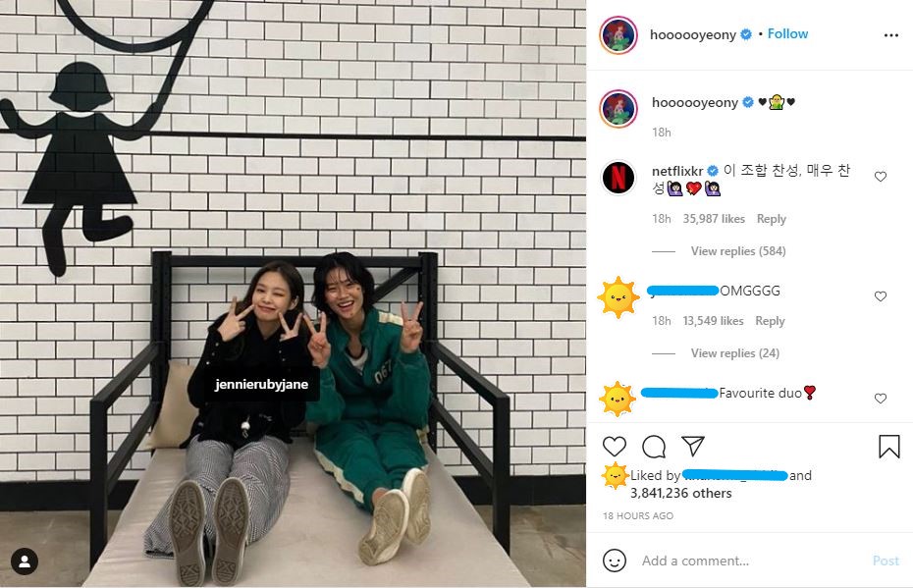
Task: Expand View replies (584)
Action: (737, 251)
